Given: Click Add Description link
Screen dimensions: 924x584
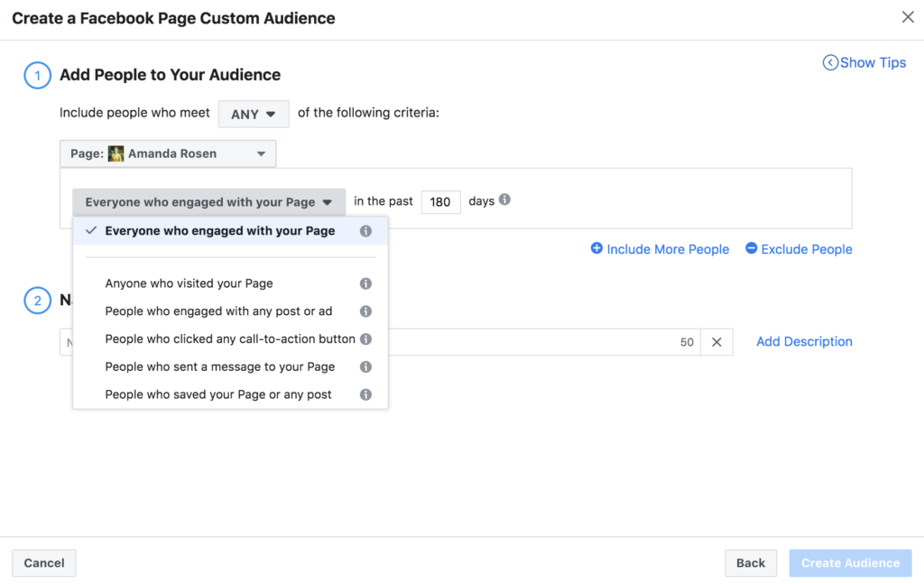Looking at the screenshot, I should [804, 342].
